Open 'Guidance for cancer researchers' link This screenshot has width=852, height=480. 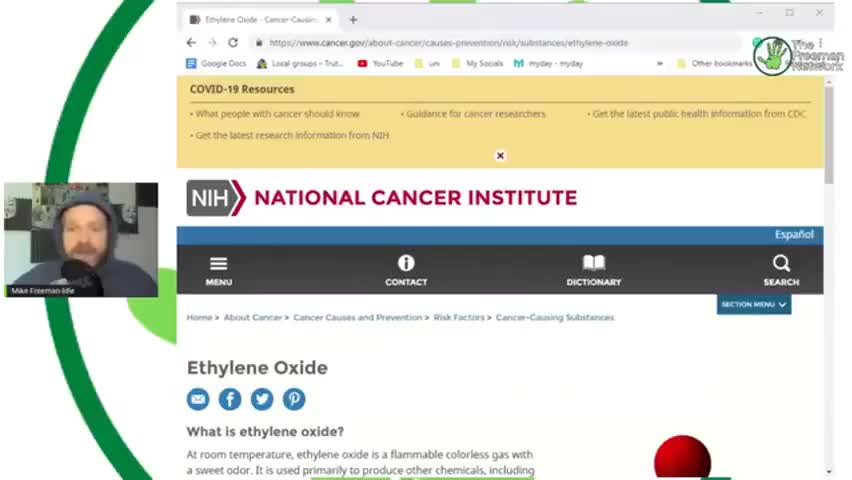[x=475, y=114]
